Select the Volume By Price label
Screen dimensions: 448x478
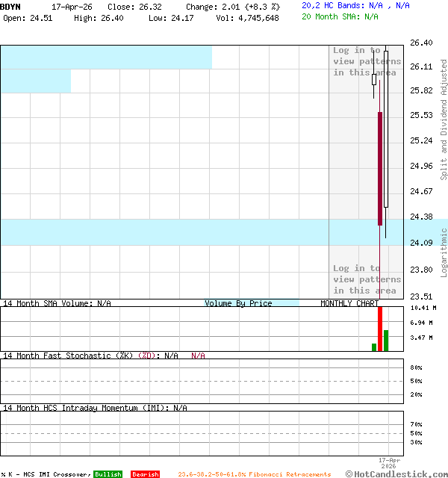238,303
